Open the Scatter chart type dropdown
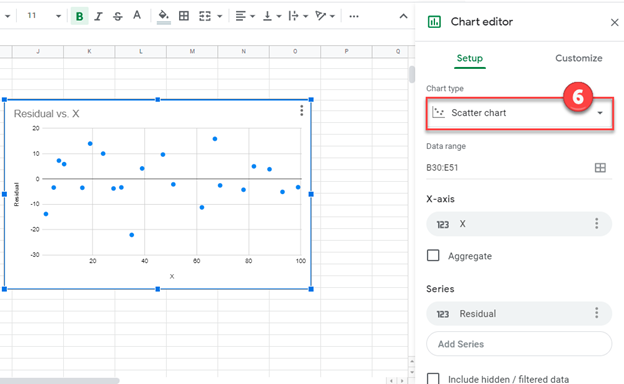The height and width of the screenshot is (384, 624). (x=519, y=113)
